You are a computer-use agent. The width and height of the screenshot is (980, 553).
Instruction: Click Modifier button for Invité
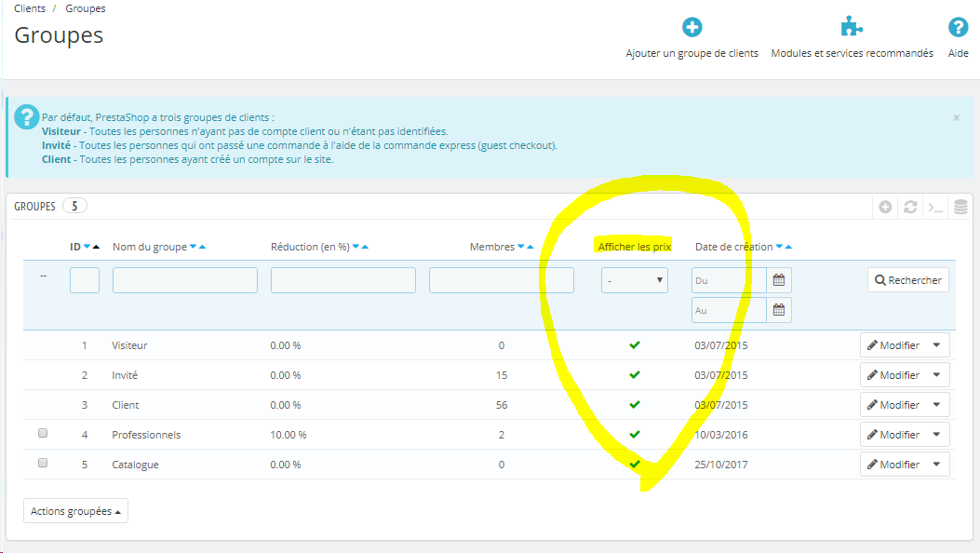click(x=893, y=375)
